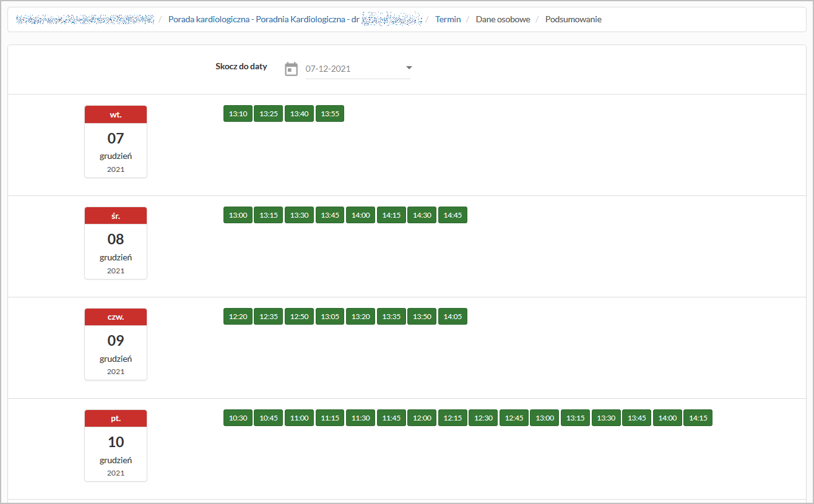The image size is (814, 504).
Task: Open the Porada kardiologiczna breadcrumb link
Action: (263, 19)
